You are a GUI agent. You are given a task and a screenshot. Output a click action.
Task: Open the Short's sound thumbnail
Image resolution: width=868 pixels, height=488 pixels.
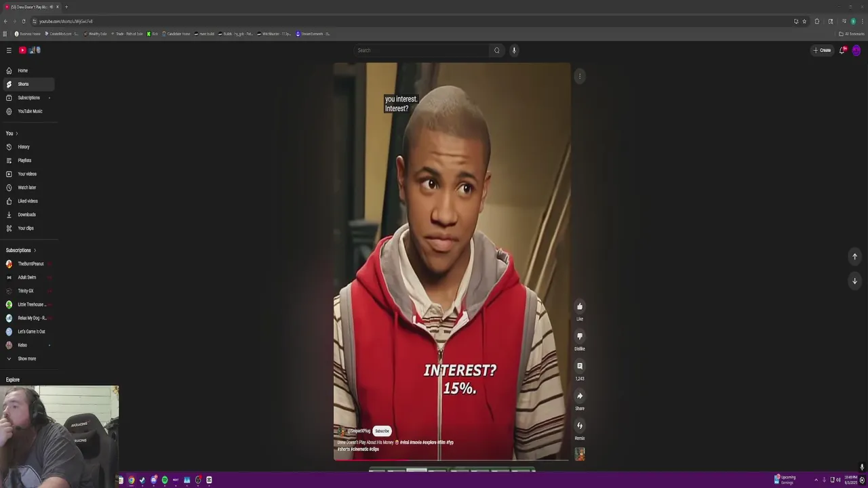click(580, 454)
